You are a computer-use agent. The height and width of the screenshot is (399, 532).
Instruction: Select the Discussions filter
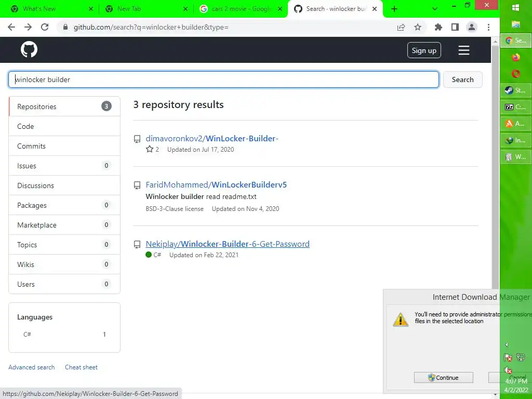pos(64,185)
